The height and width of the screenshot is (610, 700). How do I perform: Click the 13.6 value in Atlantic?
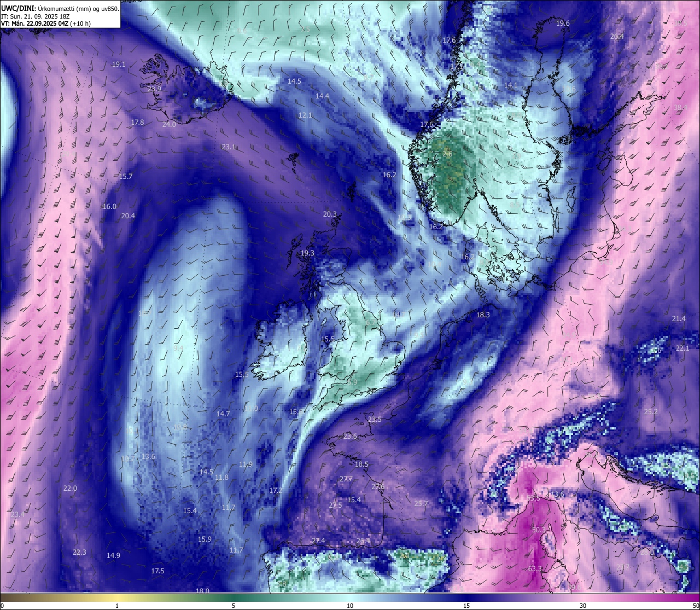coord(148,456)
